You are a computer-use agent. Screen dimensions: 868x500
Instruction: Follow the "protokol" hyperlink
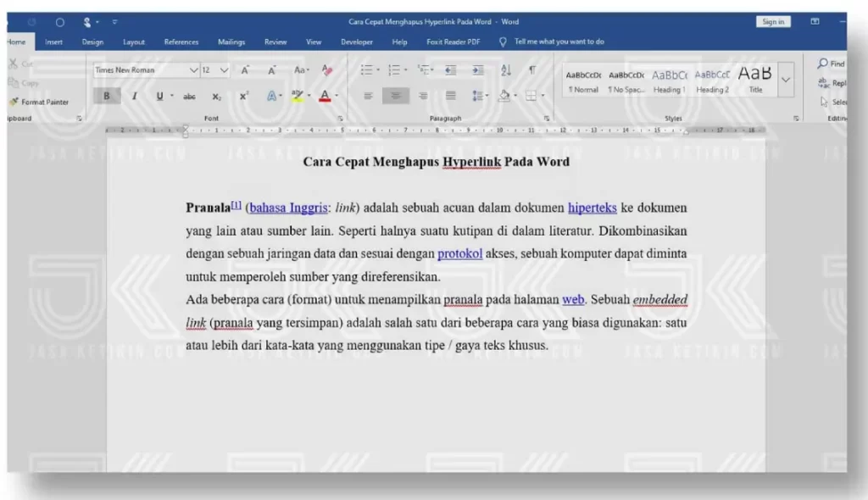pyautogui.click(x=460, y=253)
